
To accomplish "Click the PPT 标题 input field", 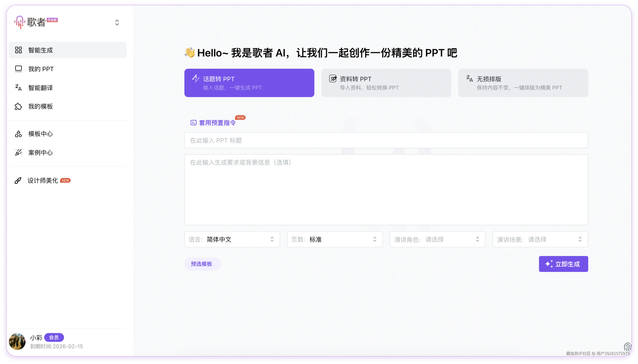I will 386,140.
